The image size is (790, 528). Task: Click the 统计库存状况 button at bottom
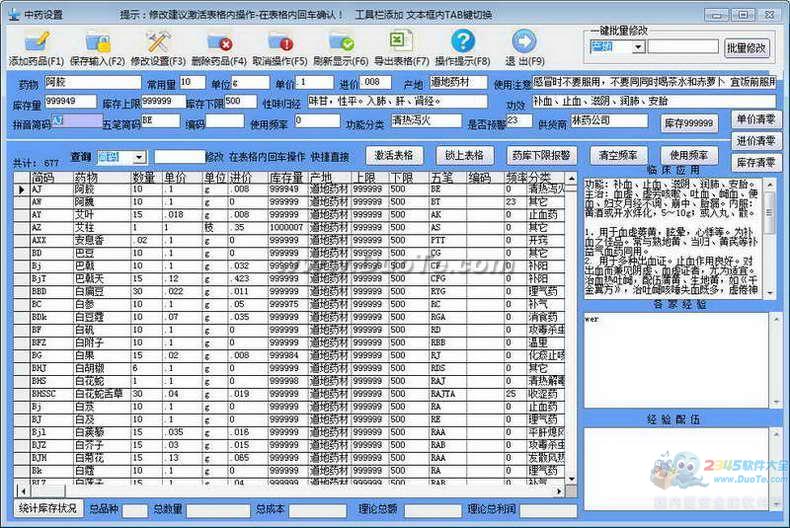(x=48, y=508)
